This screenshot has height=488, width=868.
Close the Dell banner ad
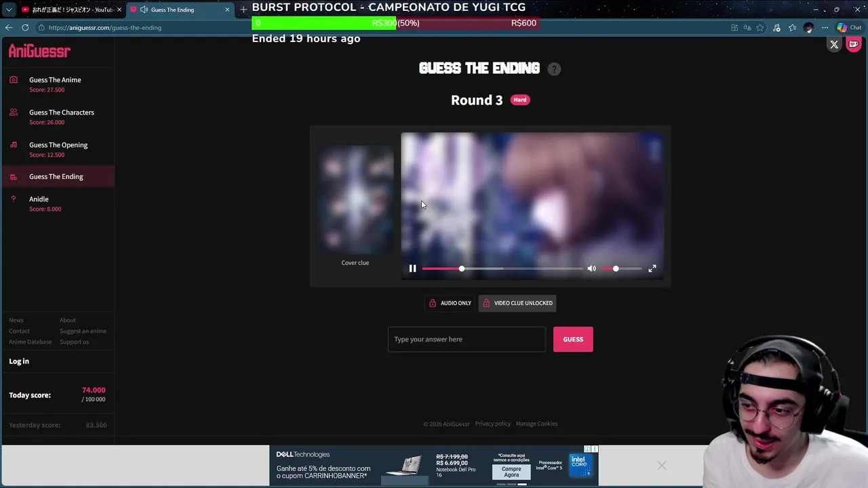click(662, 466)
